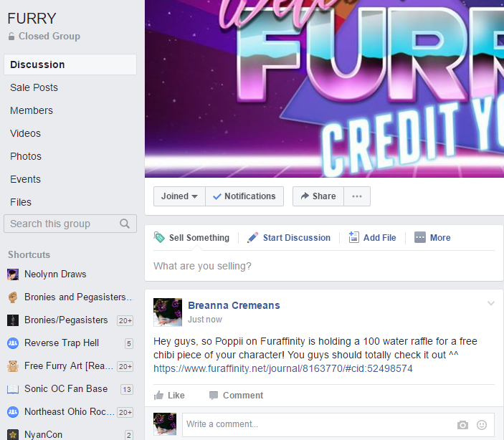Click the Like thumbs-up icon on post
504x440 pixels.
tap(158, 395)
